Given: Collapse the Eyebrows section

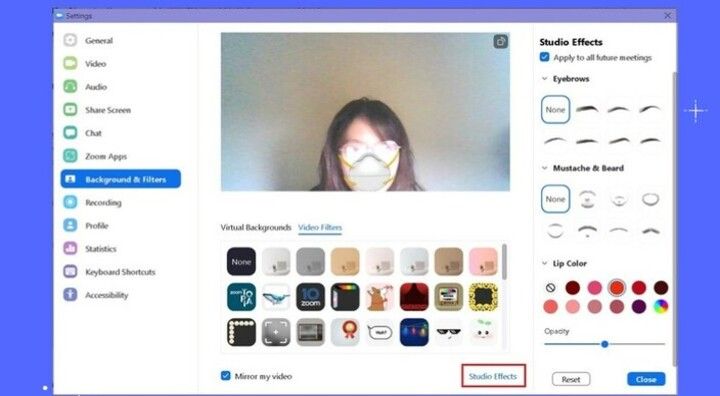Looking at the screenshot, I should pos(545,79).
